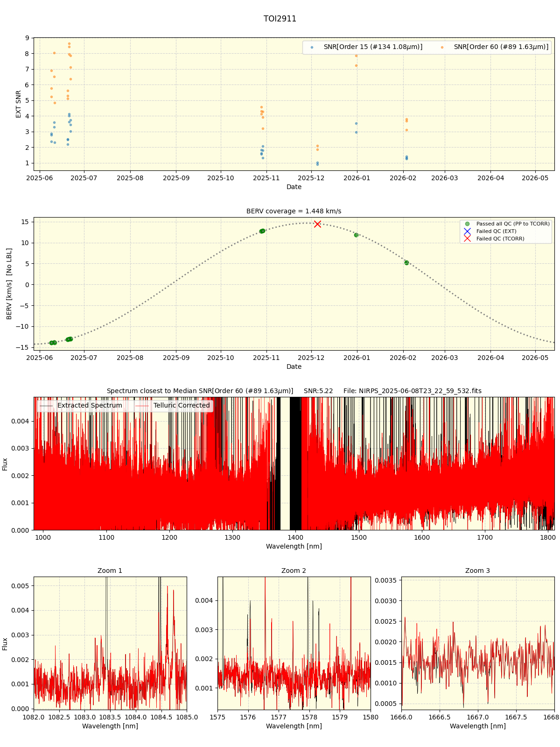Click the Date label under the BERV plot
The width and height of the screenshot is (560, 747).
[x=294, y=366]
